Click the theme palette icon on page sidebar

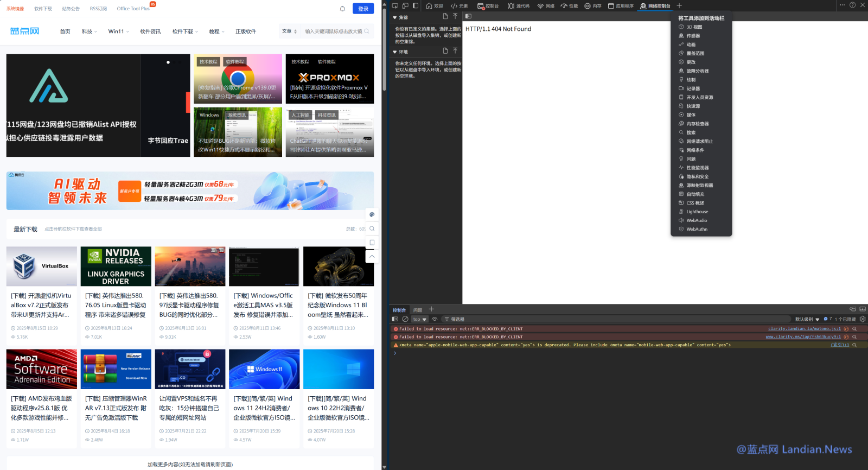[x=372, y=215]
